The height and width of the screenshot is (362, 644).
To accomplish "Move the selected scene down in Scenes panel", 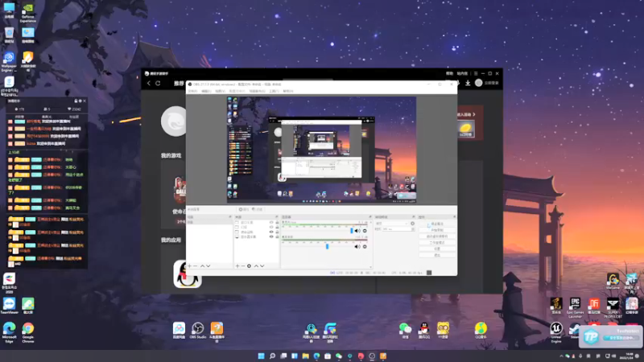I will [x=208, y=266].
